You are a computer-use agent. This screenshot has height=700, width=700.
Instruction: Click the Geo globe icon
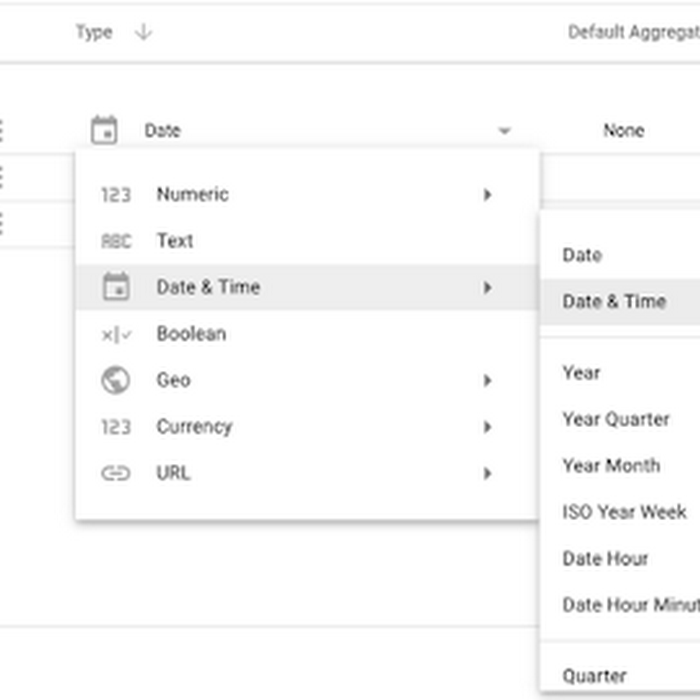(116, 380)
